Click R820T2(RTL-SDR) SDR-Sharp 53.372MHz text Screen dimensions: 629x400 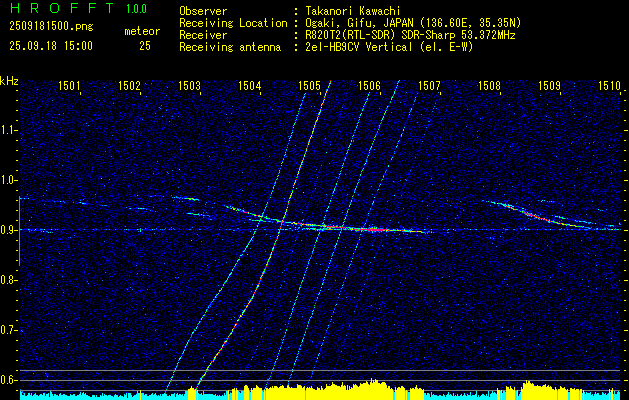tap(410, 35)
